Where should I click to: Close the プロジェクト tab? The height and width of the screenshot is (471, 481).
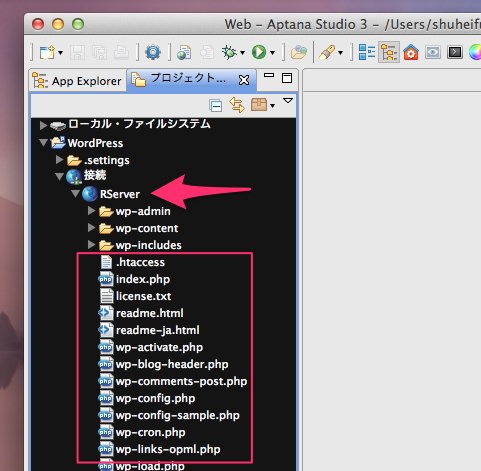(x=244, y=80)
